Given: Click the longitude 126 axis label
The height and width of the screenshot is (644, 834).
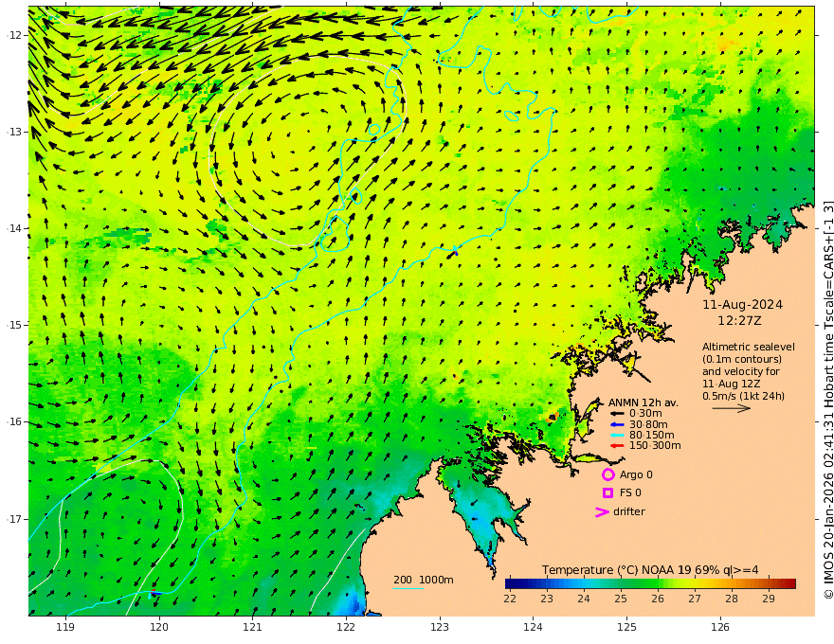Looking at the screenshot, I should (720, 628).
